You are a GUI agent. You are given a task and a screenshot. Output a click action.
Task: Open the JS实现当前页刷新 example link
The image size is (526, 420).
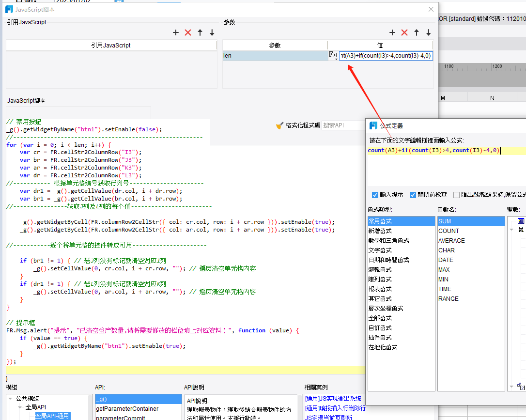pyautogui.click(x=328, y=417)
